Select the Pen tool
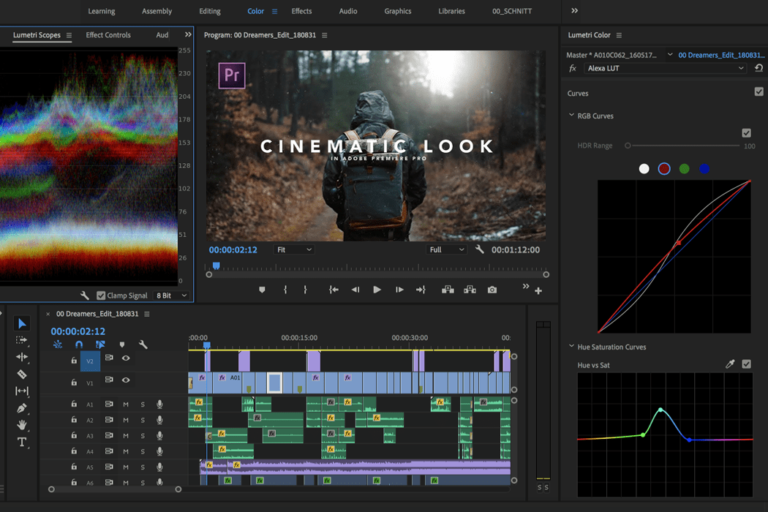Screen dimensions: 768x512 click(x=22, y=408)
